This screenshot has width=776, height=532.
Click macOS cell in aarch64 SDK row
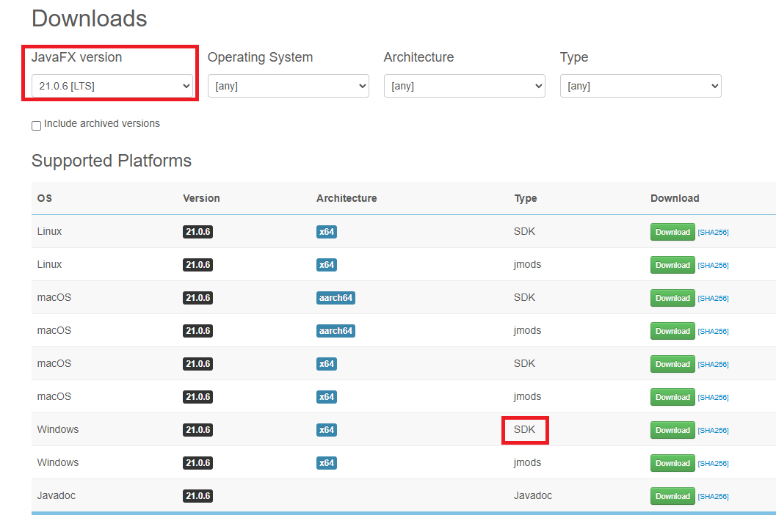54,297
